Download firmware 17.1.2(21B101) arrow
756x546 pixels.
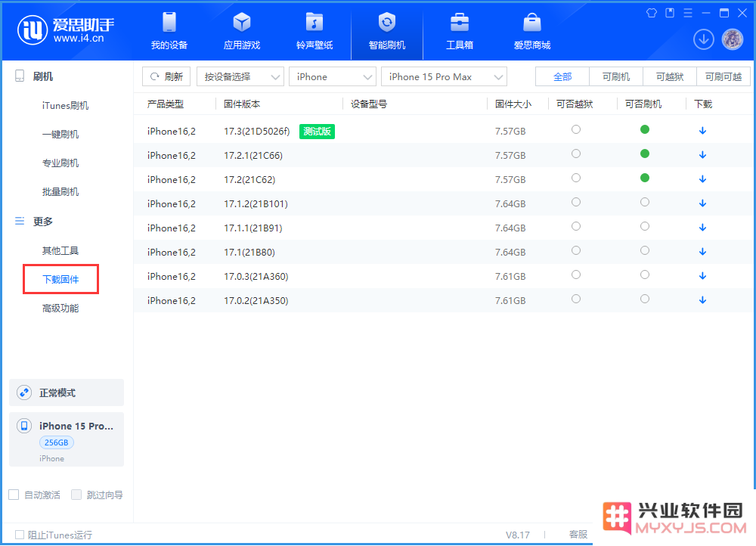click(702, 203)
